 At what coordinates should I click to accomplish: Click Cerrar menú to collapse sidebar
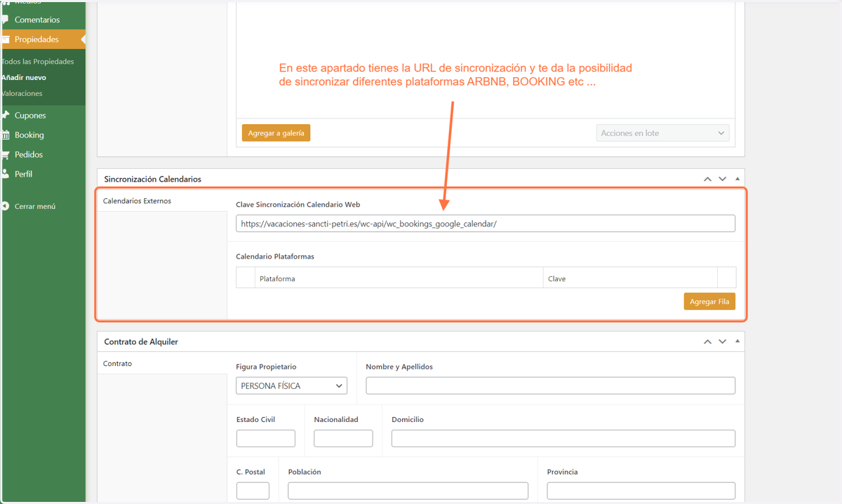[35, 207]
